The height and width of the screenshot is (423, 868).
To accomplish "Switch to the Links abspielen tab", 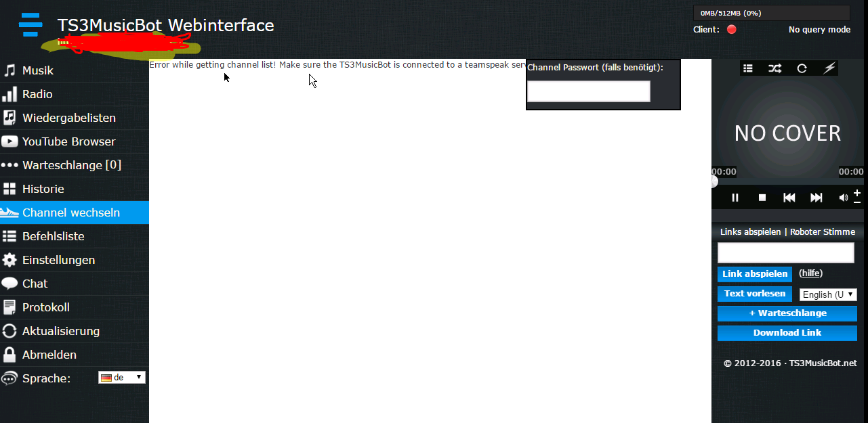I will coord(751,232).
